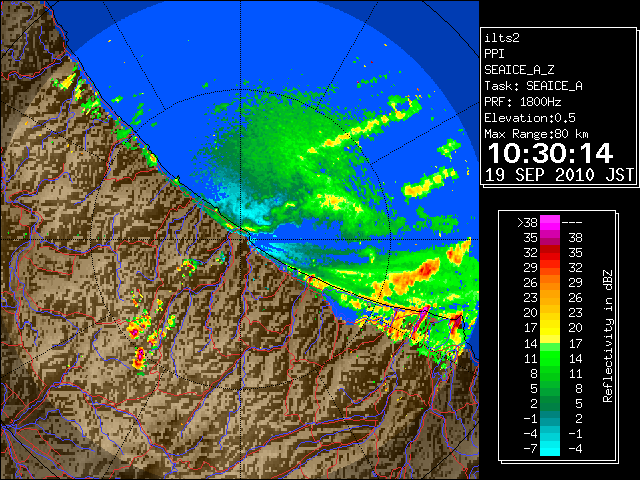Screen dimensions: 640x480
Task: Click the 'Reflectivity in dBZ' legend title
Action: point(607,336)
